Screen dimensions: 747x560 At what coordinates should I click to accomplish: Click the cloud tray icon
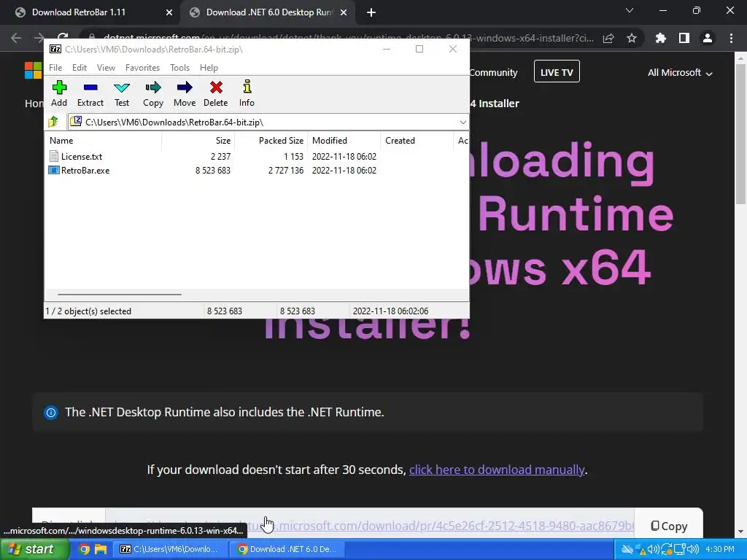627,550
